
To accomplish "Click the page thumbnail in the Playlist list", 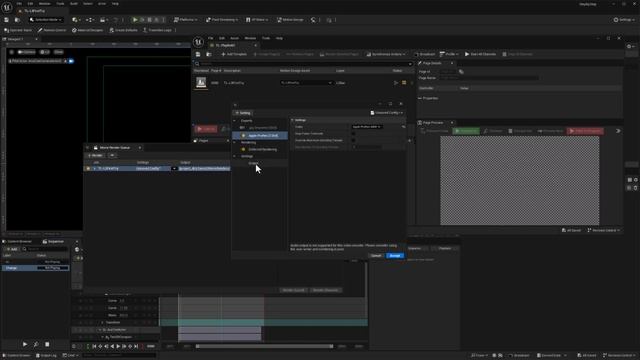I will tap(201, 82).
